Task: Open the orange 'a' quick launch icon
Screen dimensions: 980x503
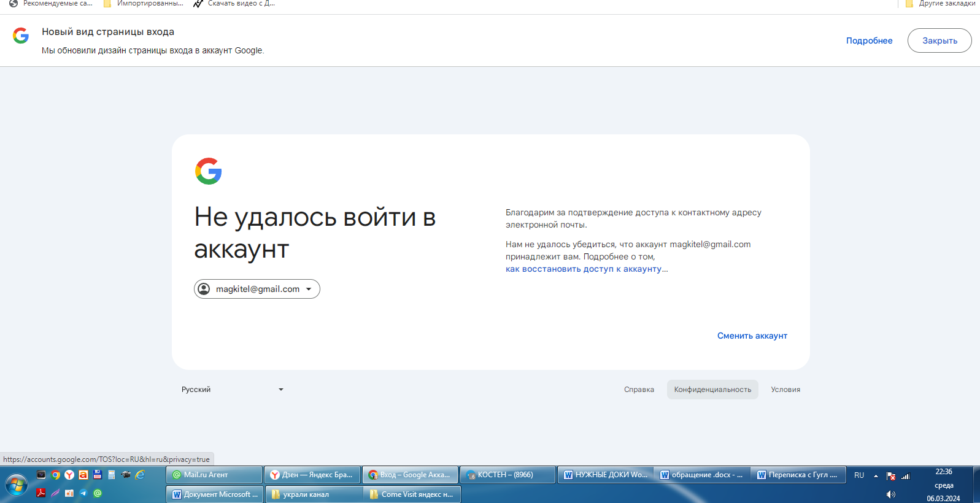Action: coord(83,475)
